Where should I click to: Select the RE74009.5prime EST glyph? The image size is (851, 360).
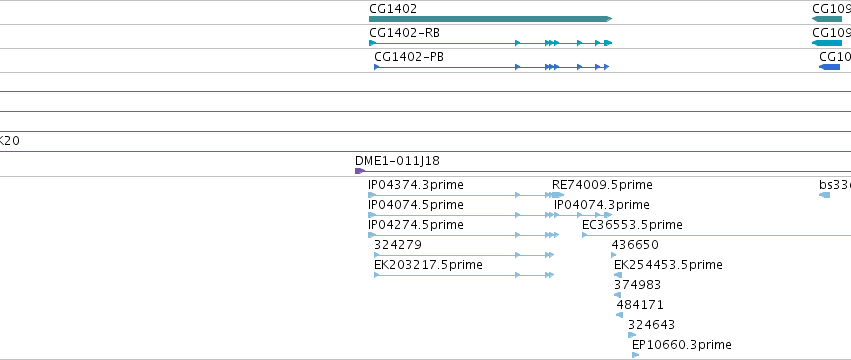(558, 195)
